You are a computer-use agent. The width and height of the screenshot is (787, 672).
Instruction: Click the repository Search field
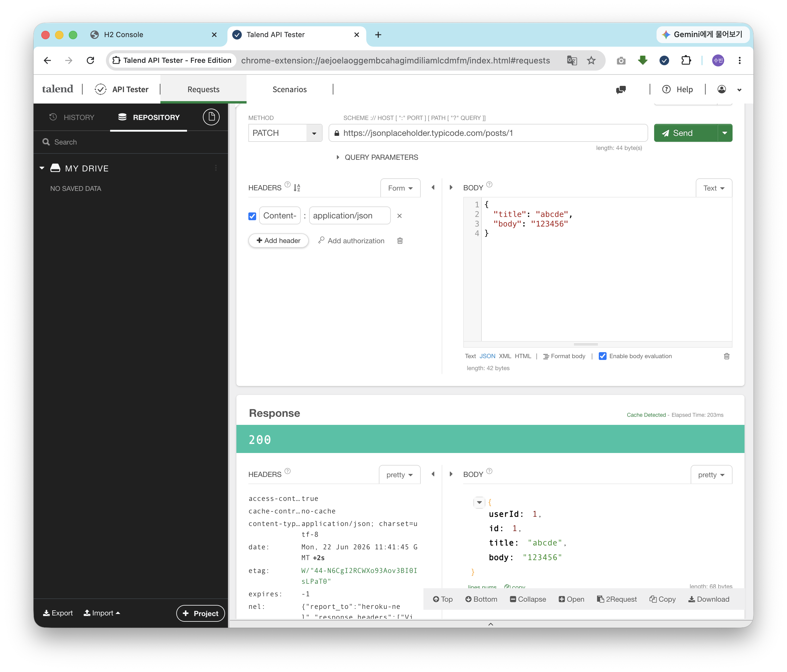(131, 142)
